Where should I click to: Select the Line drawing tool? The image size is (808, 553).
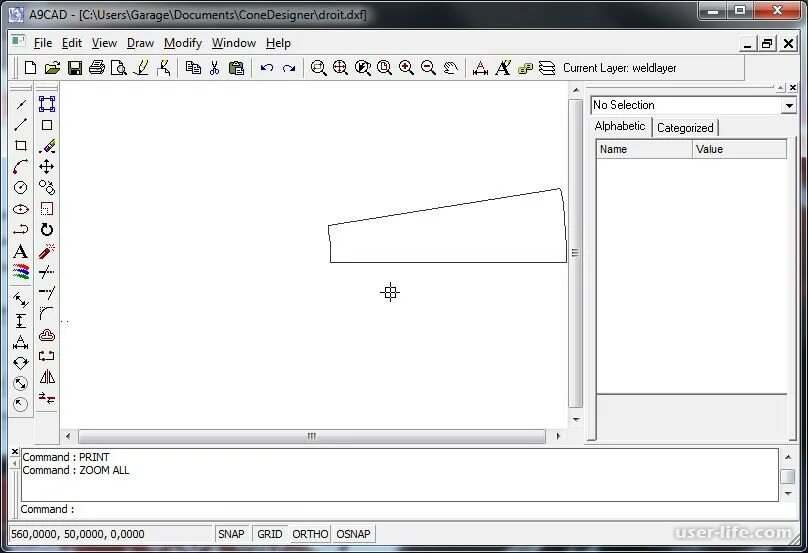(21, 125)
